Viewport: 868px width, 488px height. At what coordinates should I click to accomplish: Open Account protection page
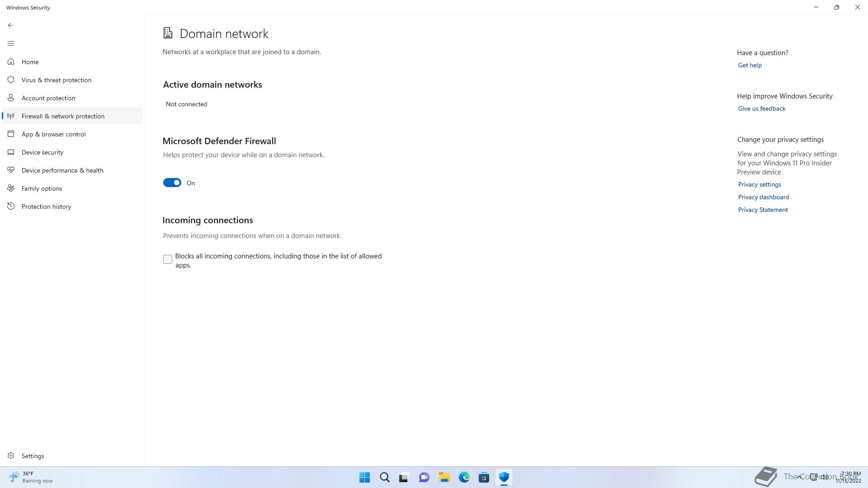pos(72,98)
